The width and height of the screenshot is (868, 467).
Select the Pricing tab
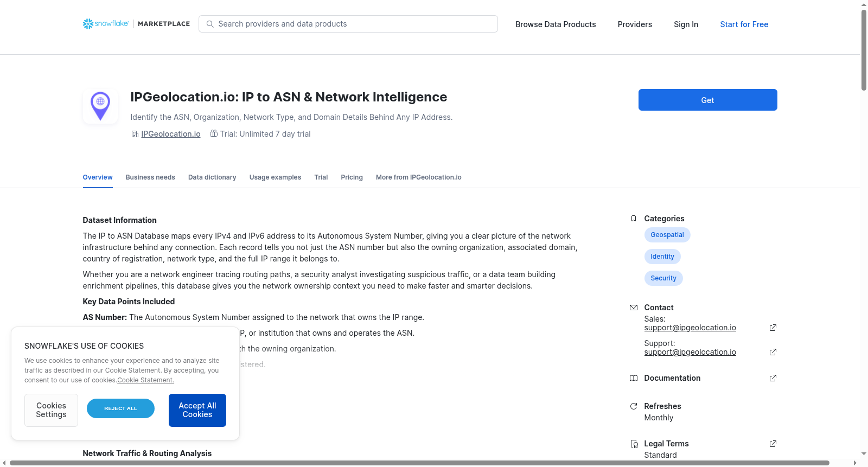[x=352, y=177]
